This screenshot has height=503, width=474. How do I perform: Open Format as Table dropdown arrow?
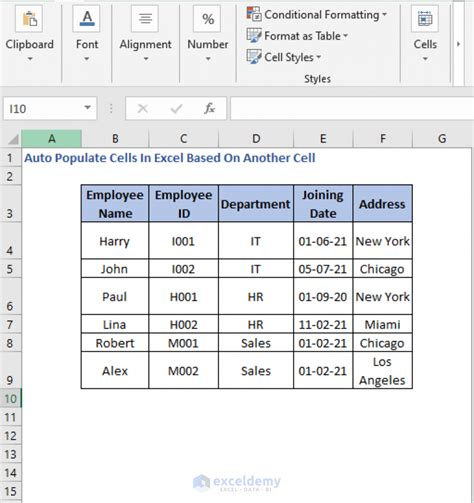tap(345, 36)
